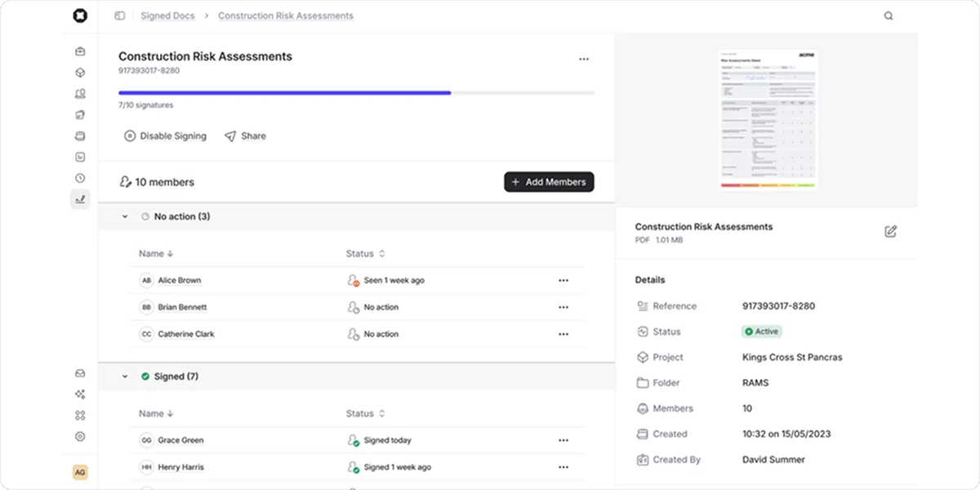Viewport: 980px width, 490px height.
Task: Open the three-dot menu for Henry Harris
Action: coord(563,467)
